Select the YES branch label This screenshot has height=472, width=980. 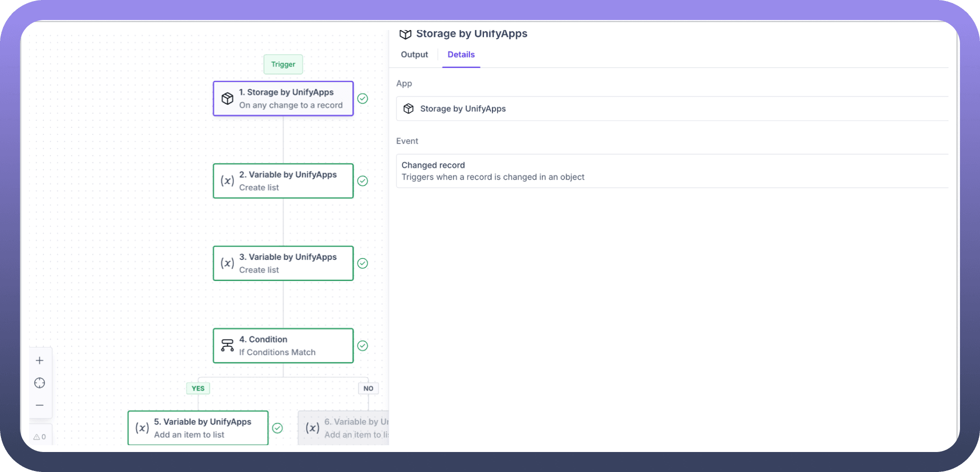tap(198, 388)
